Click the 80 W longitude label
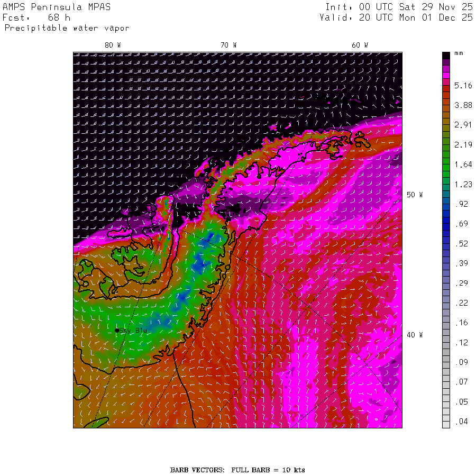 tap(112, 45)
